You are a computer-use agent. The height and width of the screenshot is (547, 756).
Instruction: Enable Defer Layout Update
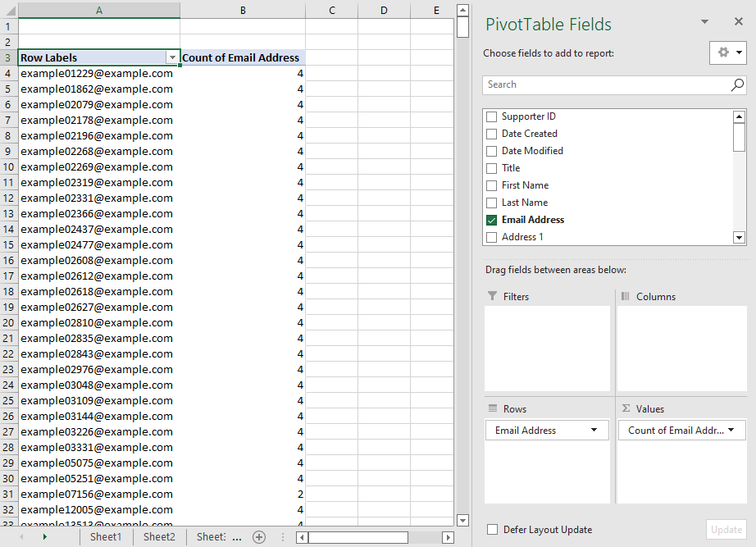(x=492, y=530)
